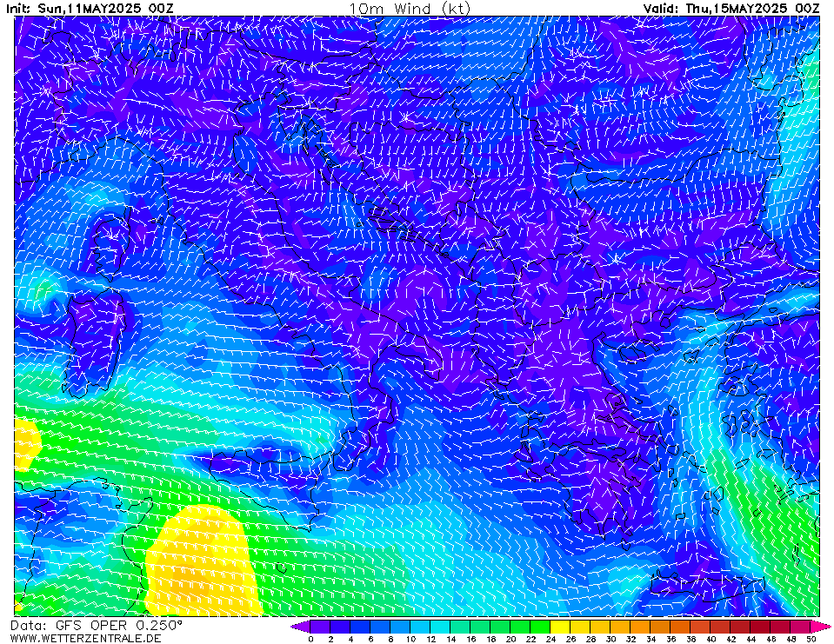Click the '50' legend value label
The height and width of the screenshot is (644, 834).
[811, 639]
